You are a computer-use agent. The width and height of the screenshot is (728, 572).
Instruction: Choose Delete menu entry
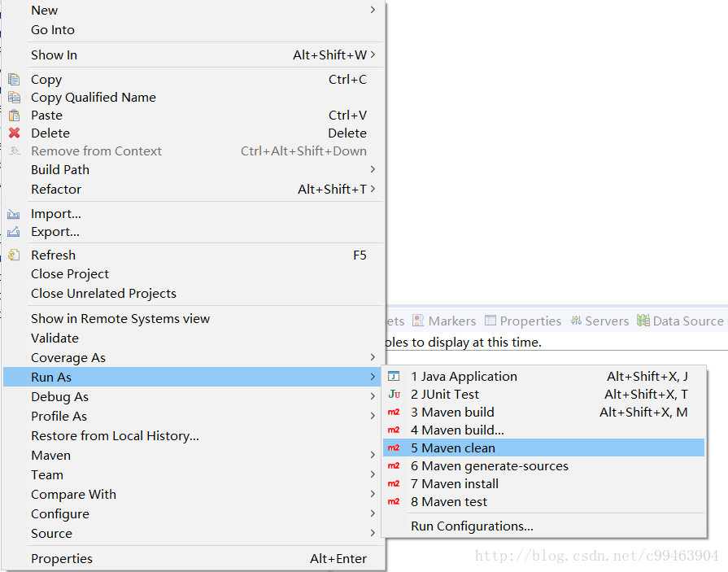pos(193,133)
